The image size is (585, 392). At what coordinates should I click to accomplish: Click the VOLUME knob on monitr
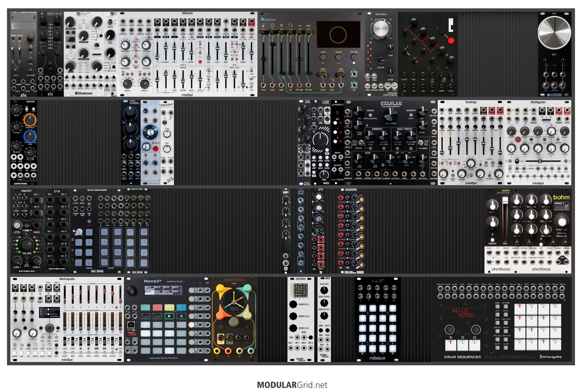[26, 244]
